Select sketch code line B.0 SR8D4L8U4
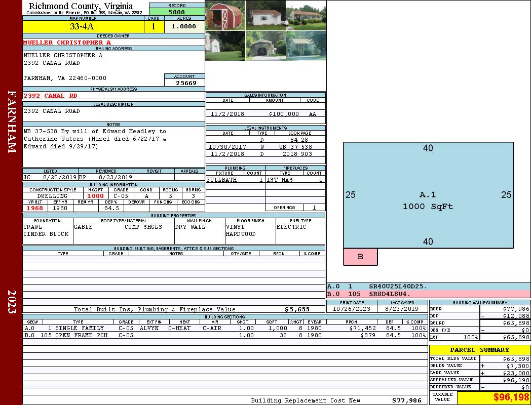 [x=429, y=294]
